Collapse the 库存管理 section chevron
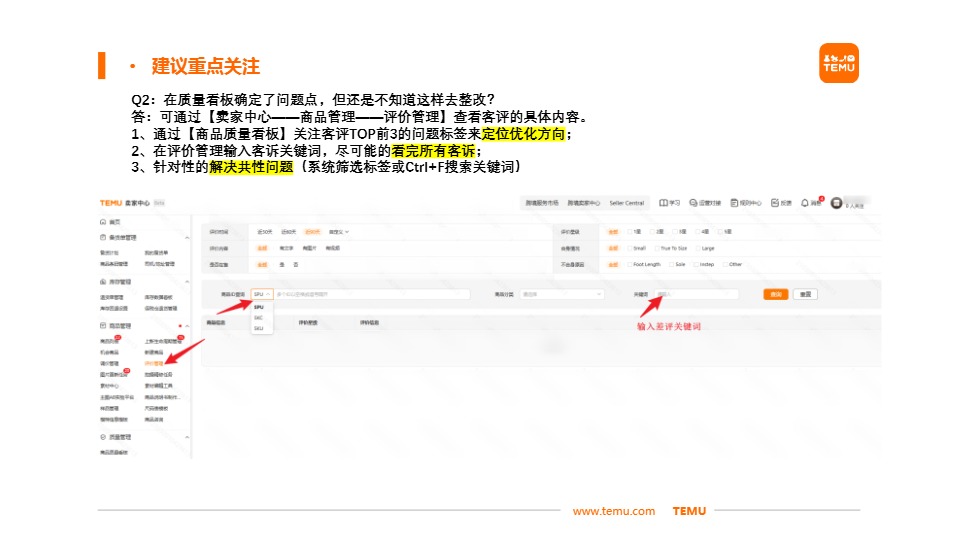This screenshot has width=960, height=540. pos(187,282)
